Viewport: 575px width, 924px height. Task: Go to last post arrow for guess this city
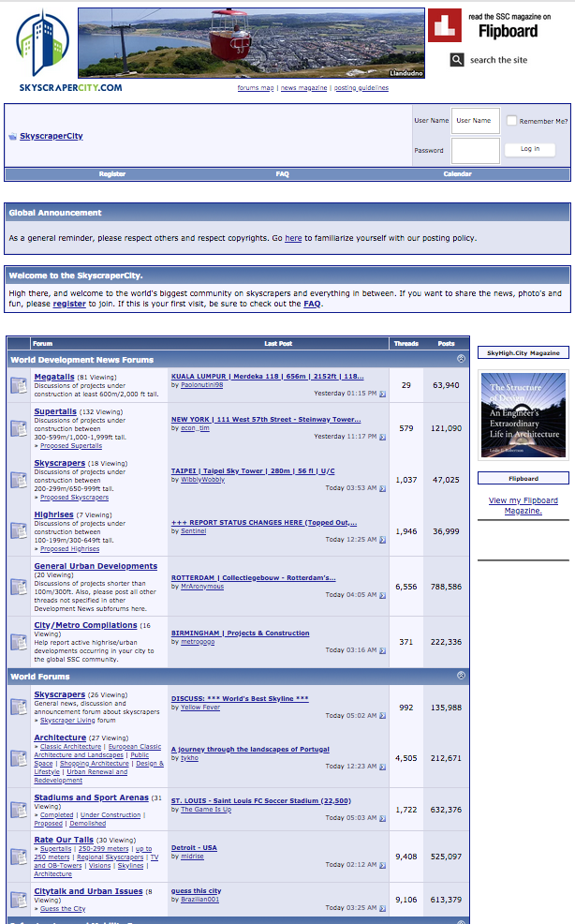(382, 908)
